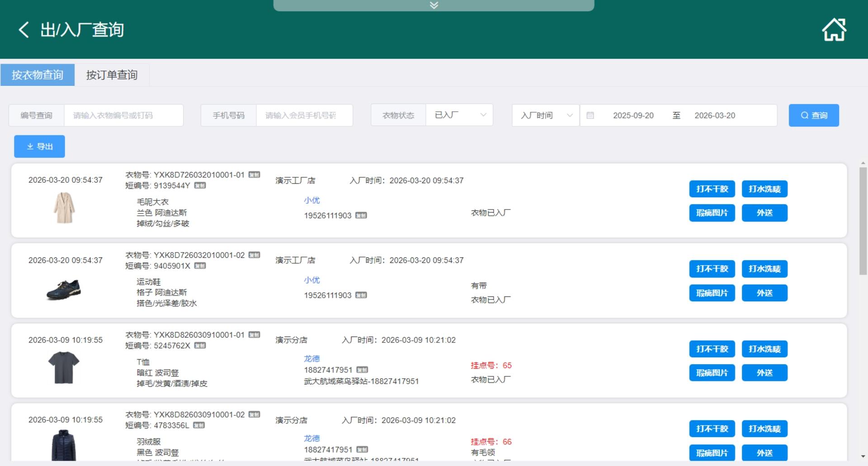This screenshot has height=466, width=868.
Task: Open the 衣物状态 dropdown showing 已入厂
Action: (x=459, y=115)
